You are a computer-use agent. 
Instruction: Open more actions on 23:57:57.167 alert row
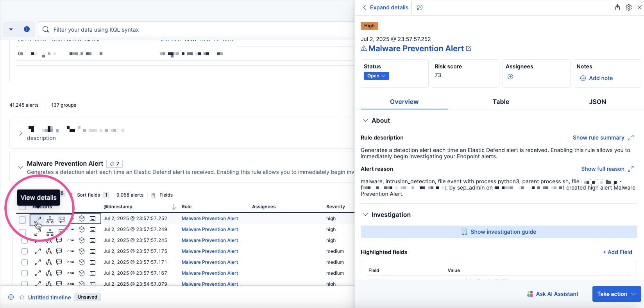[x=71, y=273]
